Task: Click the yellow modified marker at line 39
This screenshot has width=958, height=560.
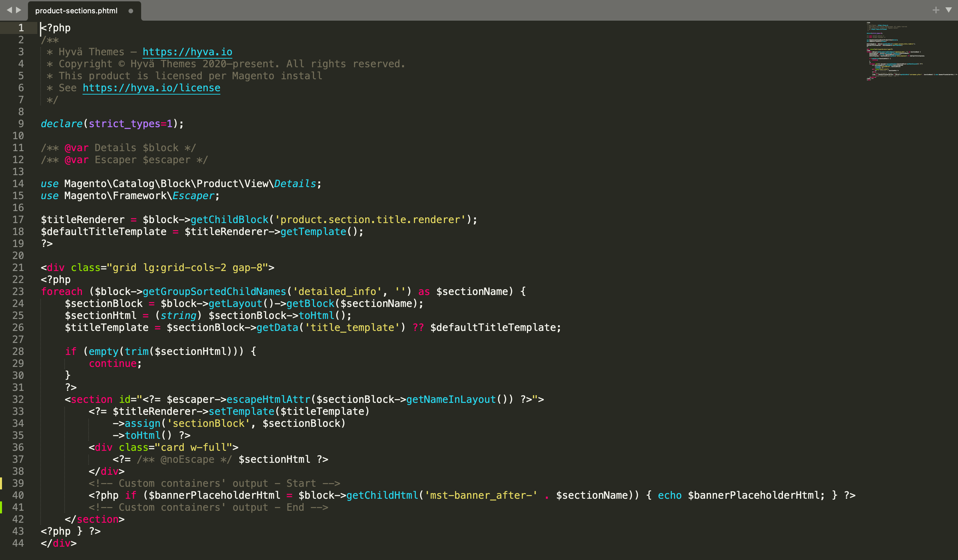Action: (x=1, y=483)
